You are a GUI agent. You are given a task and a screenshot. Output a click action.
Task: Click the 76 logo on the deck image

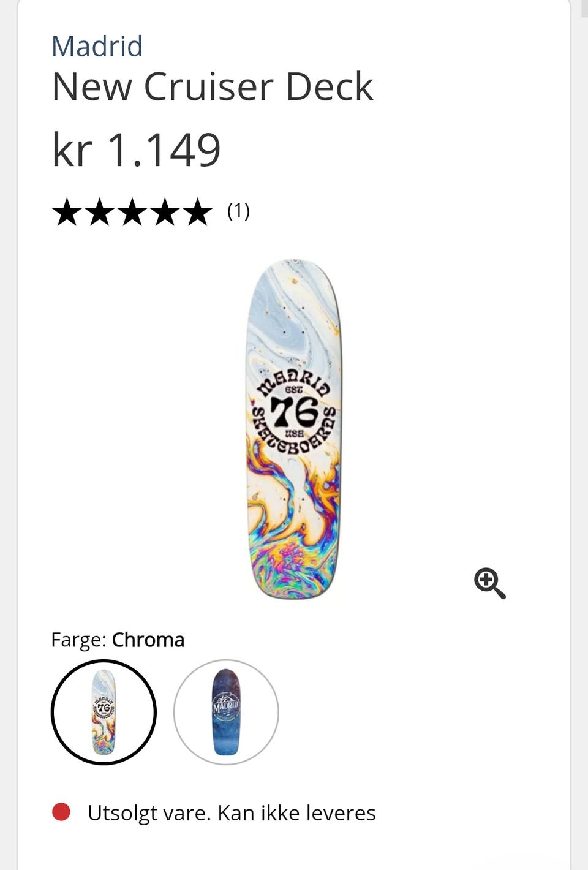click(x=294, y=412)
